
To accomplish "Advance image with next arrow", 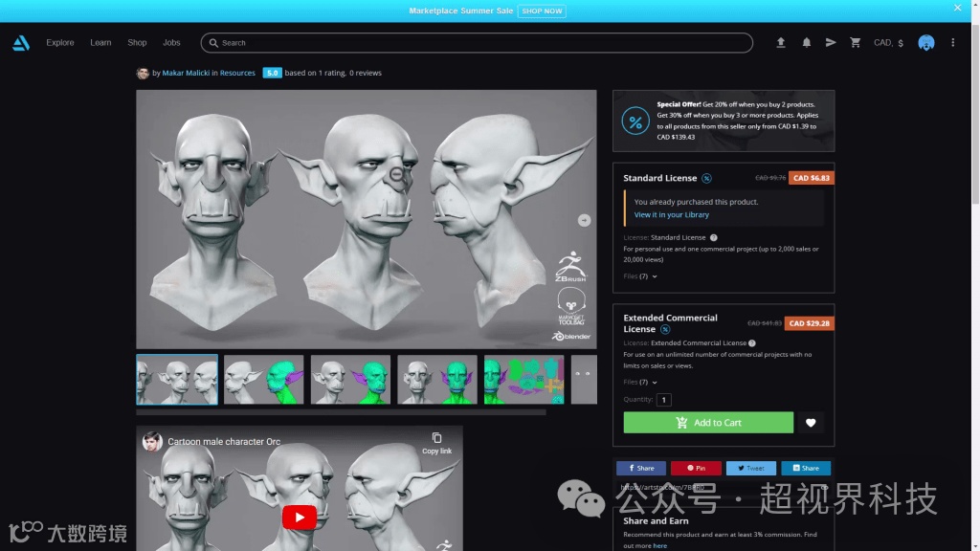I will (584, 220).
